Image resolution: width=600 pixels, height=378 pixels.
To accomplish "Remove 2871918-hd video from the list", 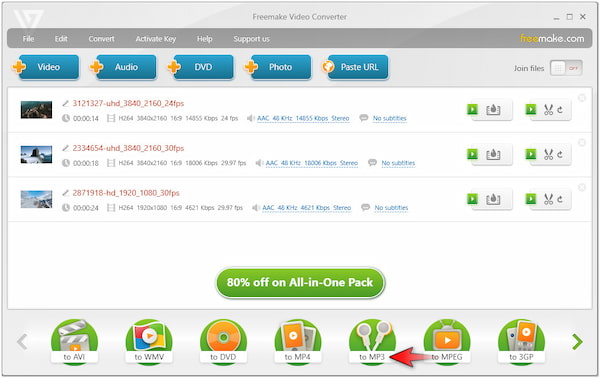I will point(582,187).
